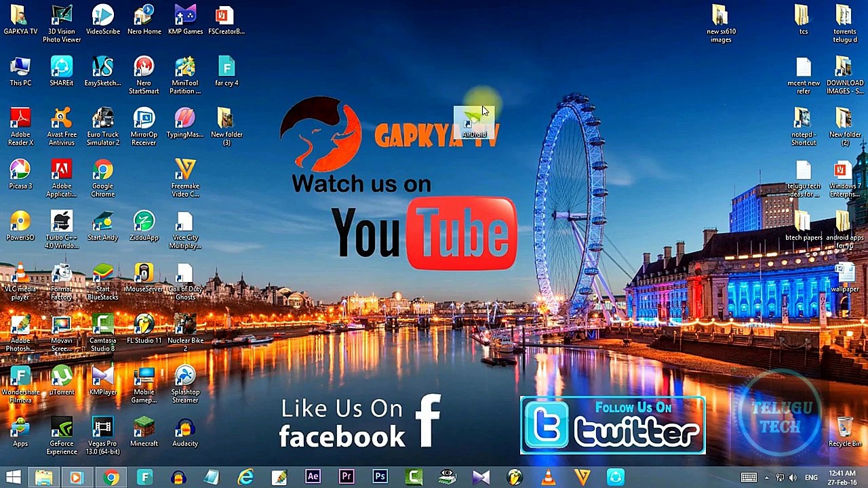Select the Nero StartSmart desktop icon
This screenshot has width=868, height=488.
144,75
